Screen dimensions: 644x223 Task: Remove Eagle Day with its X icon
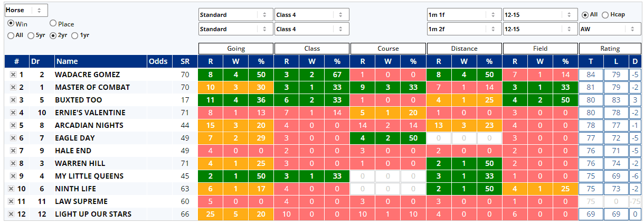point(13,138)
